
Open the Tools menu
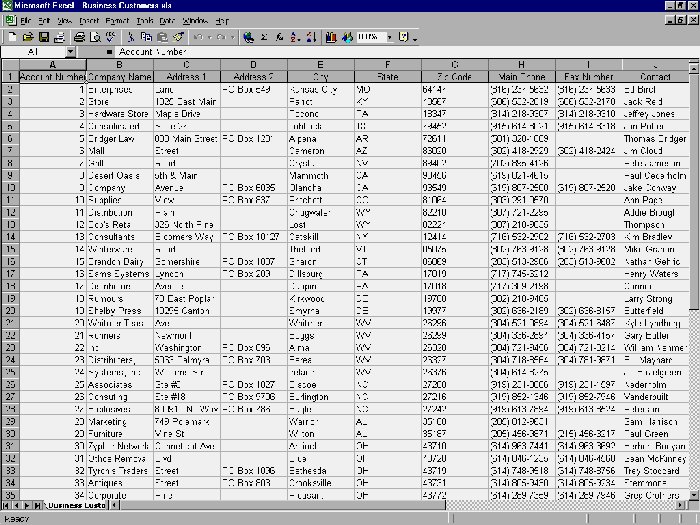point(145,21)
